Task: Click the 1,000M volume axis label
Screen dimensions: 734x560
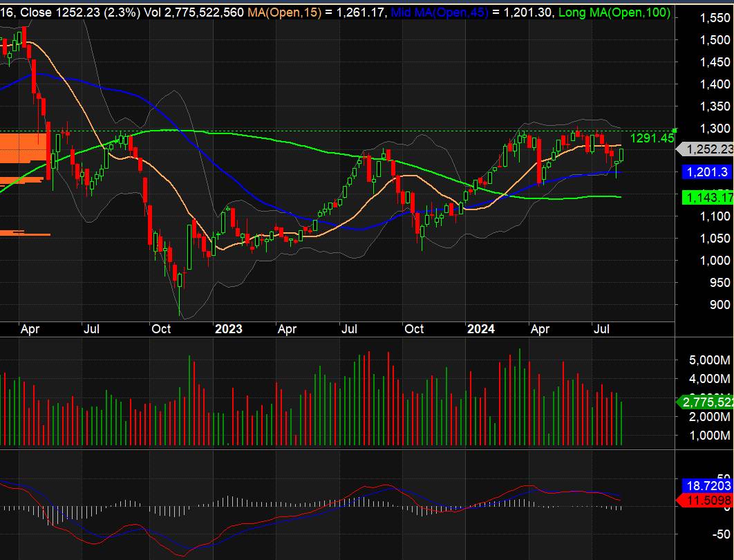Action: [x=710, y=436]
